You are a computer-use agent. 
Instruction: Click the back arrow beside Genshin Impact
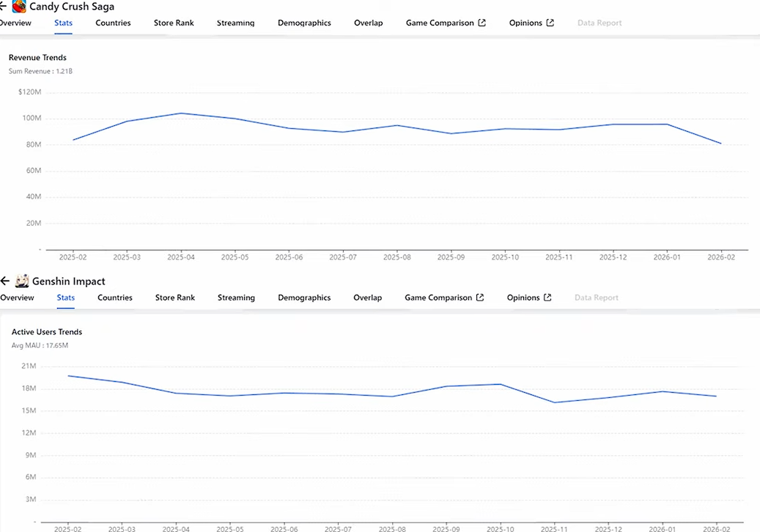tap(5, 281)
